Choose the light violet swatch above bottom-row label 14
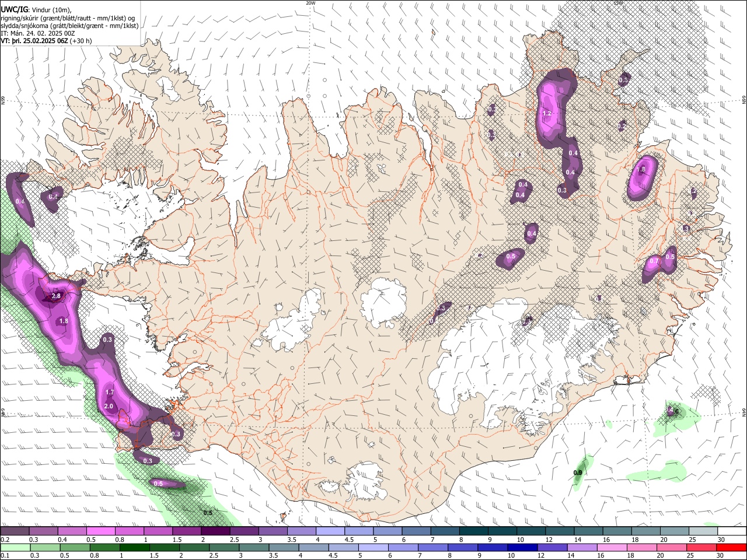This screenshot has height=560, width=747. click(x=583, y=548)
